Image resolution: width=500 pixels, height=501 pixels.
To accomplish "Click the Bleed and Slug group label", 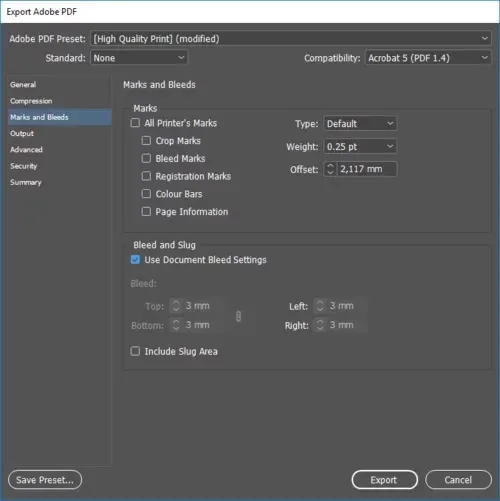I will [164, 245].
